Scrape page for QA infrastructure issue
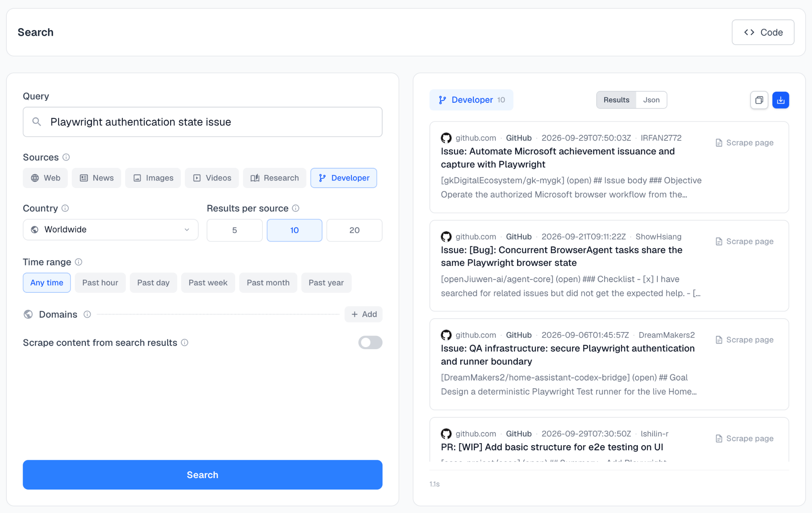 click(745, 340)
